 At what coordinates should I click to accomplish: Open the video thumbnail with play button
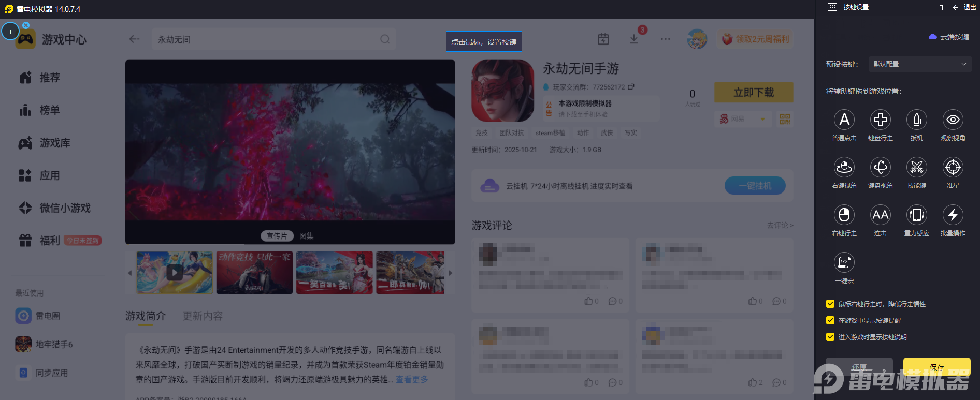[x=175, y=273]
